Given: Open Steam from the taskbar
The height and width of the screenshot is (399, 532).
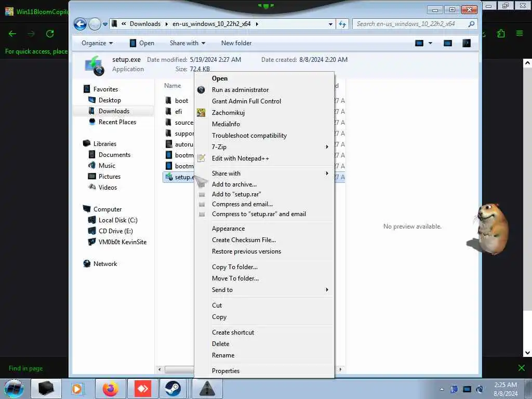Looking at the screenshot, I should tap(173, 389).
